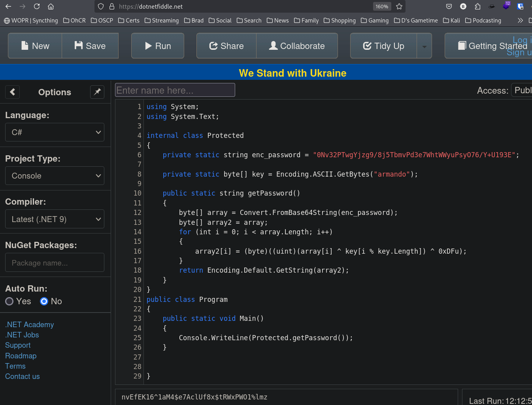Open Family bookmark folder
This screenshot has width=532, height=405.
306,21
